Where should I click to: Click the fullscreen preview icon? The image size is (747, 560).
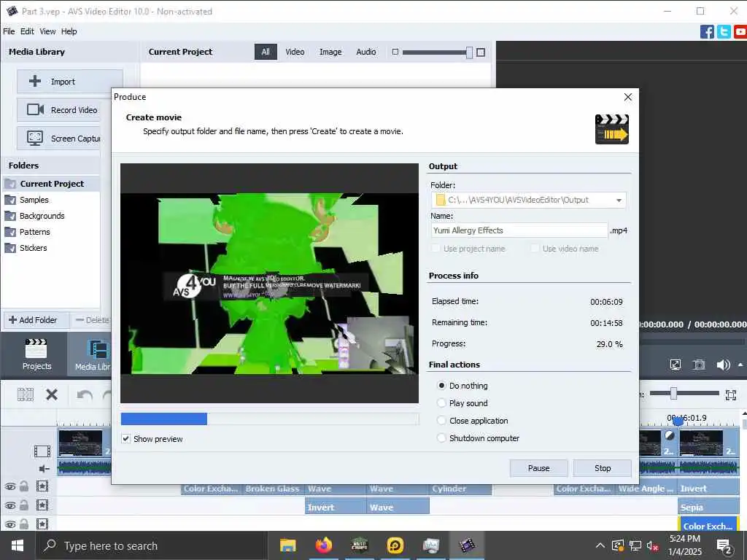tap(676, 365)
